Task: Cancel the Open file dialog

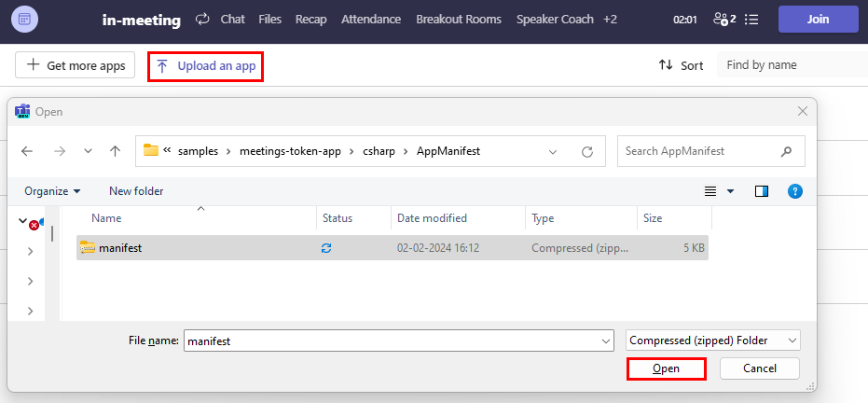Action: [x=760, y=368]
